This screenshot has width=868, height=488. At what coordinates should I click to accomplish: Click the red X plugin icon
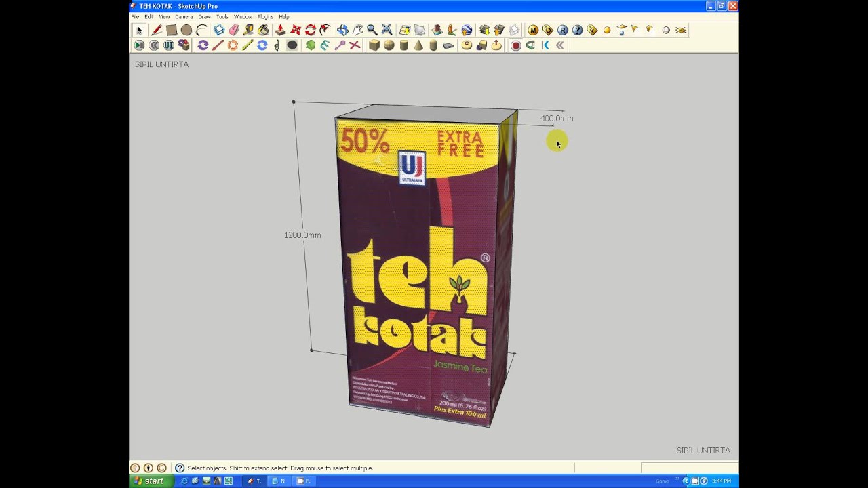point(355,45)
